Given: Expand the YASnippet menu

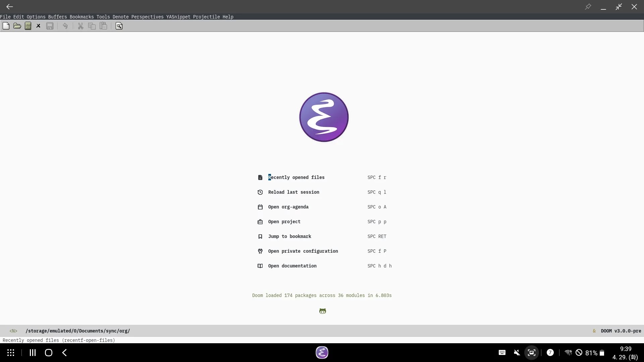Looking at the screenshot, I should pos(178,17).
